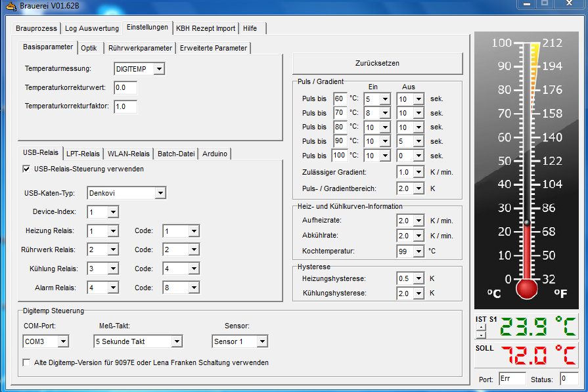
Task: Switch to the Arduino relay tab
Action: coord(215,154)
